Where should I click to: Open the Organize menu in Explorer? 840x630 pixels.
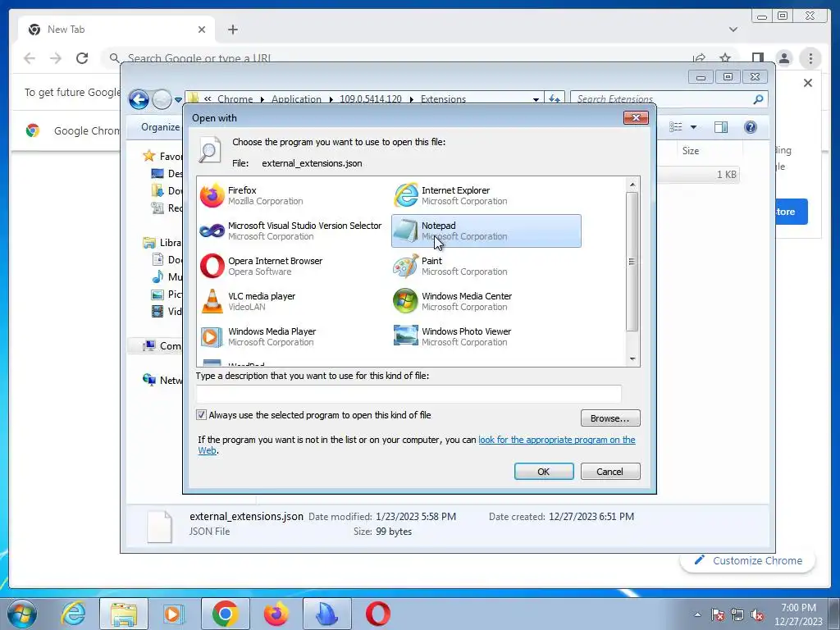[160, 127]
